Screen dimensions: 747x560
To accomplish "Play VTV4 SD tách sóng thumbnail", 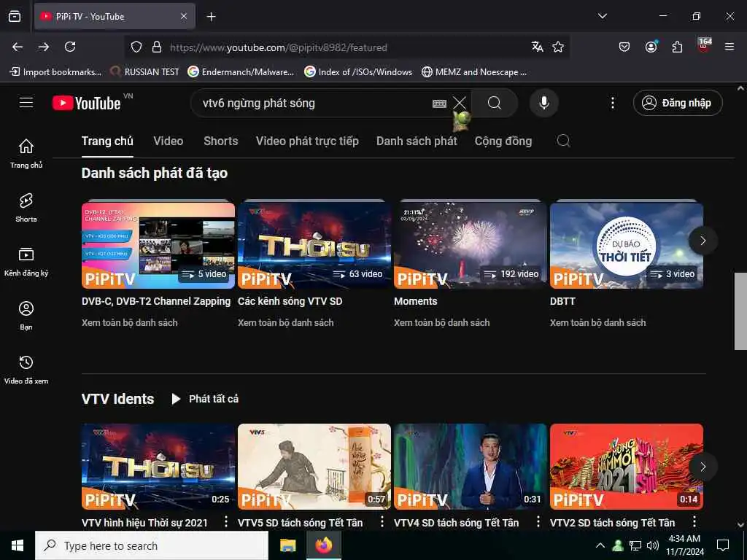I will click(x=471, y=467).
